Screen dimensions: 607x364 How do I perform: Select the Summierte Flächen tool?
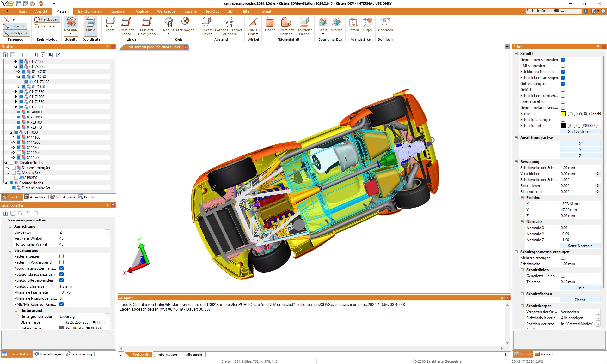[286, 27]
